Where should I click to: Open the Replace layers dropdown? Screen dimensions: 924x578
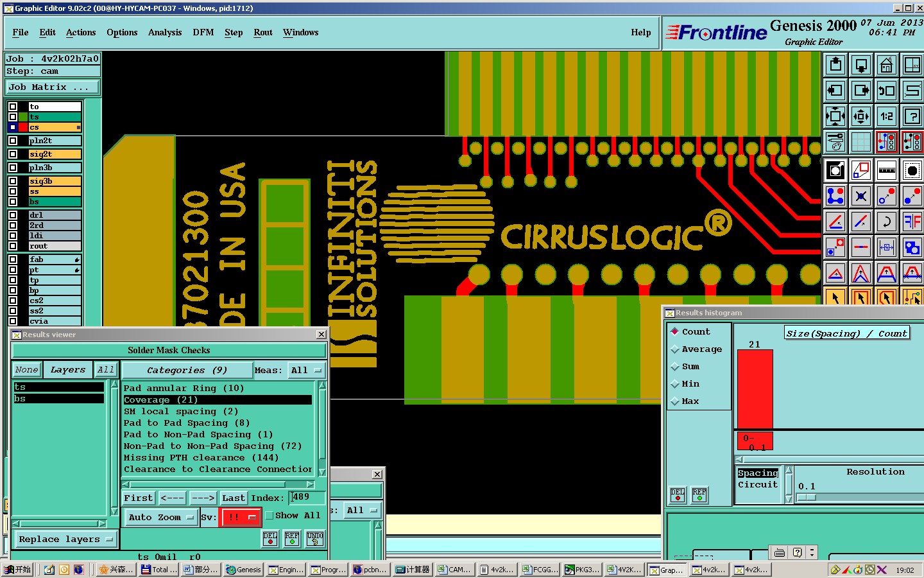tap(65, 539)
